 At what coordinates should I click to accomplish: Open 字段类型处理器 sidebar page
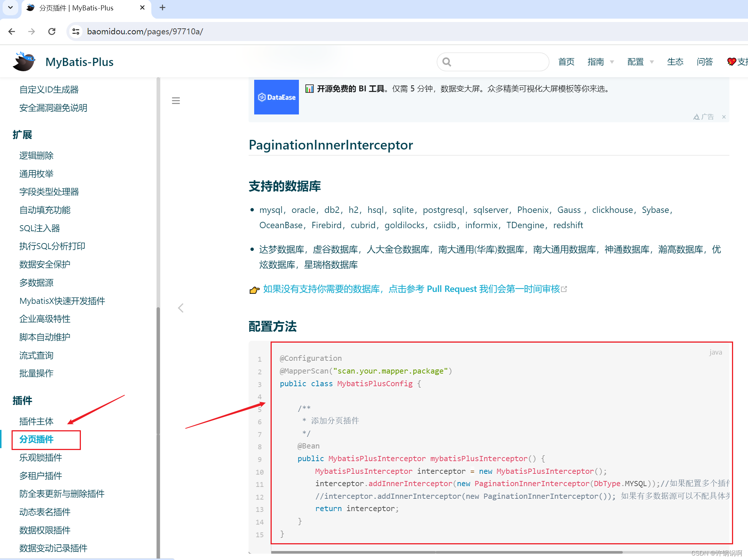(49, 192)
